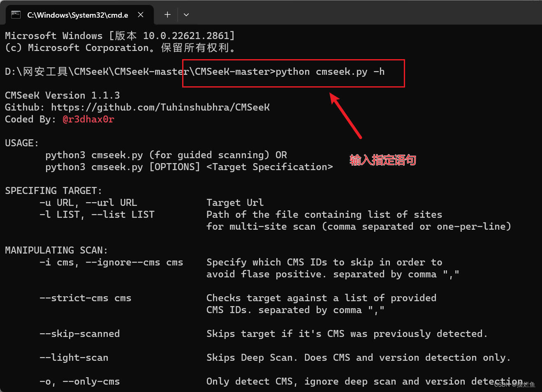Open a new terminal tab with plus

click(167, 15)
